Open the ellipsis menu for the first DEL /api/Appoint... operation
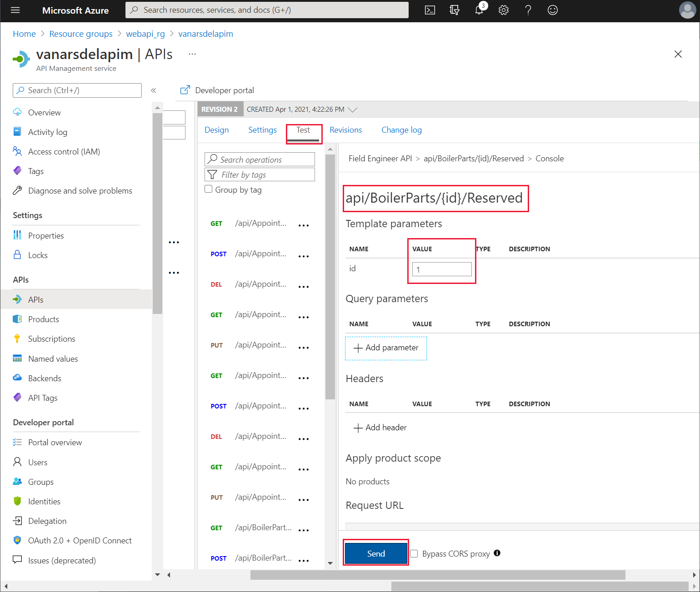Screen dimensions: 700x592 coord(304,286)
